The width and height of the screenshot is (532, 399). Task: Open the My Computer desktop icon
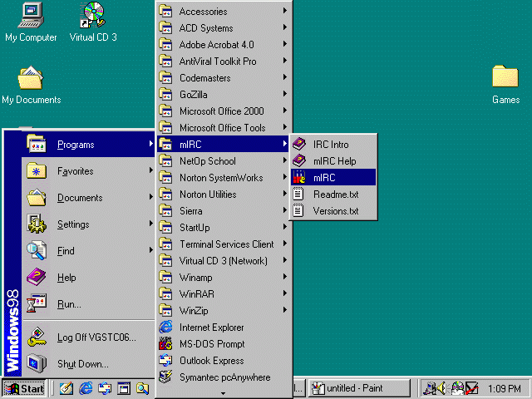click(31, 22)
